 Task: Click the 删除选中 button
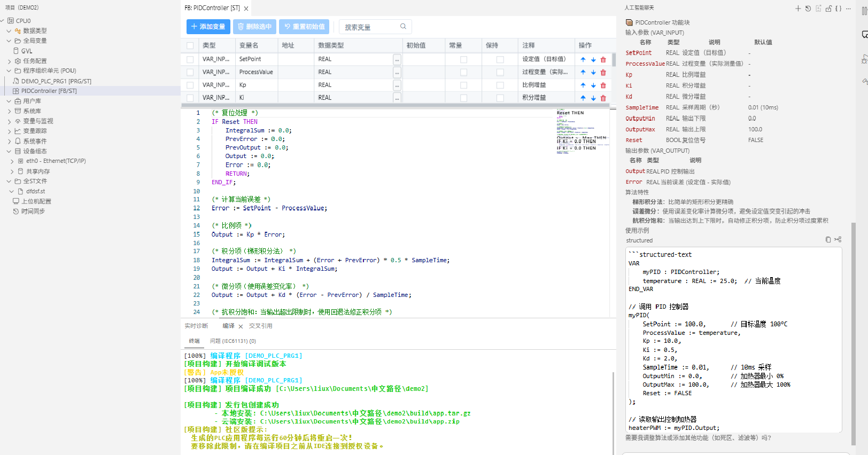point(254,27)
